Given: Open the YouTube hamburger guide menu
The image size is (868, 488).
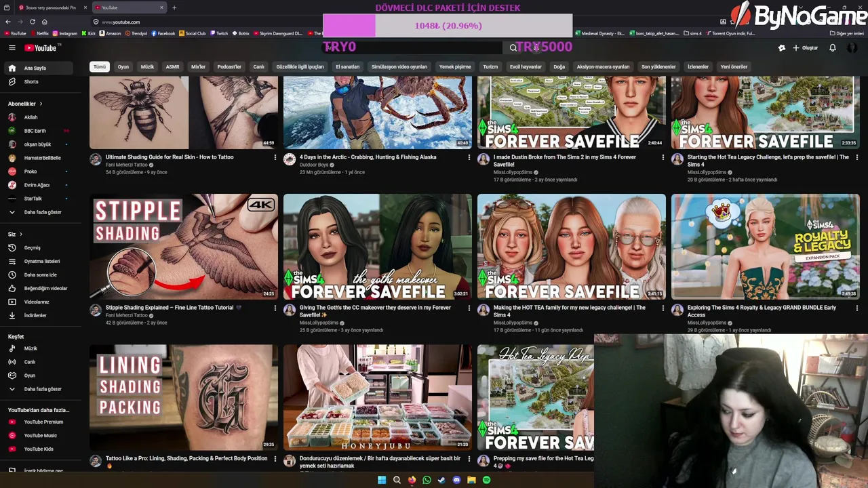Looking at the screenshot, I should click(x=12, y=48).
